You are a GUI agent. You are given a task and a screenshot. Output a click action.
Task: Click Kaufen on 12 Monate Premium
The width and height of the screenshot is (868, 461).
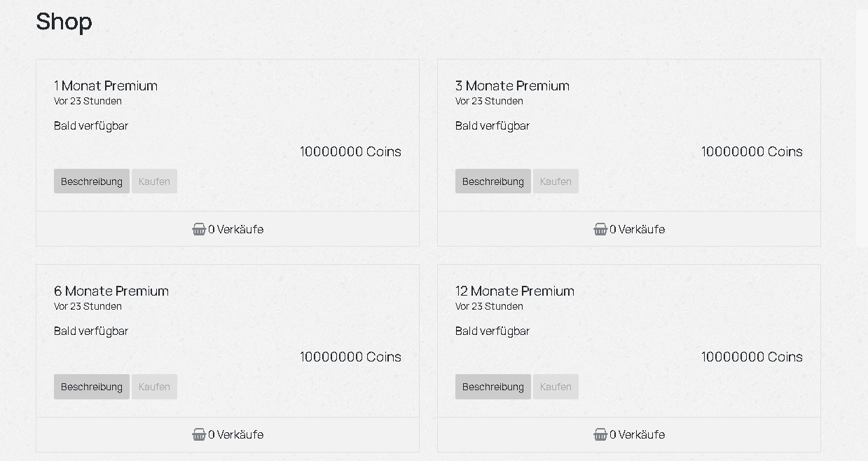pyautogui.click(x=556, y=387)
